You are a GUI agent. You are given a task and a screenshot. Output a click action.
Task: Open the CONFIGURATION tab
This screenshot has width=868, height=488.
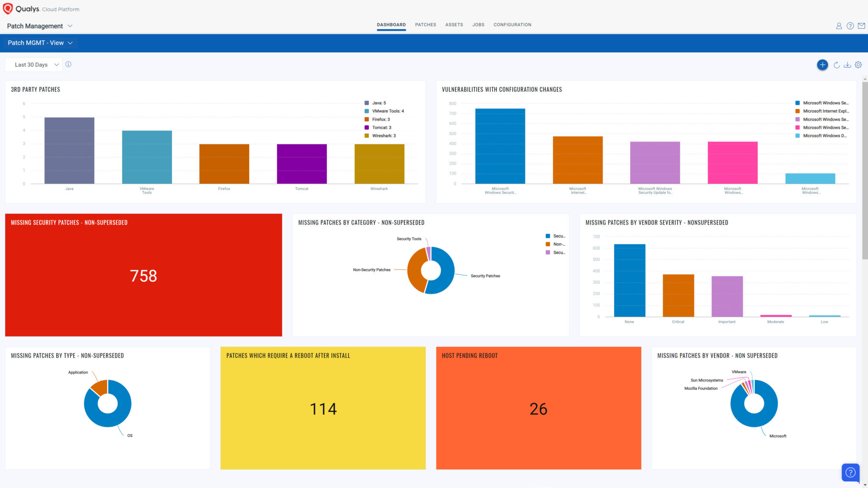coord(512,25)
